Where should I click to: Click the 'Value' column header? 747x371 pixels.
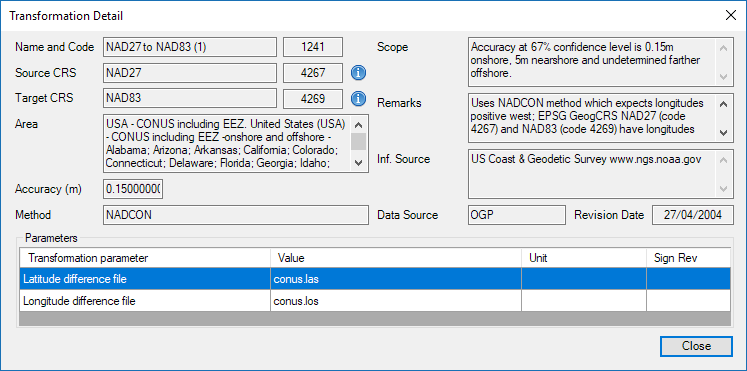[396, 258]
